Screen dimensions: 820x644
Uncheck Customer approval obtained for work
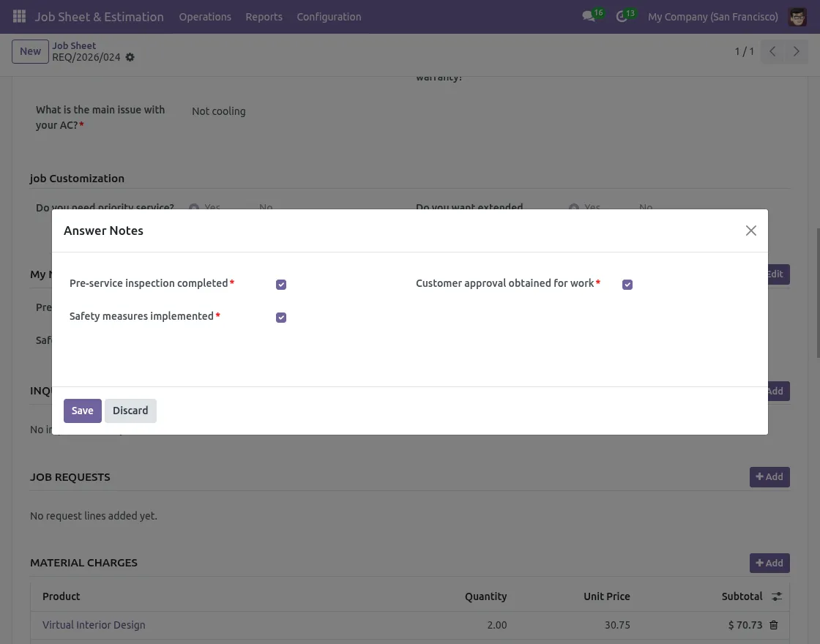pyautogui.click(x=627, y=284)
